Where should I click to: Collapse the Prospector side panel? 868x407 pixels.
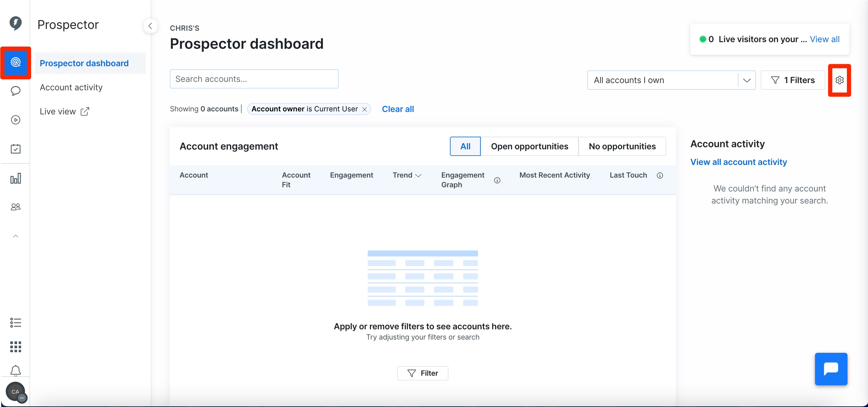(150, 26)
